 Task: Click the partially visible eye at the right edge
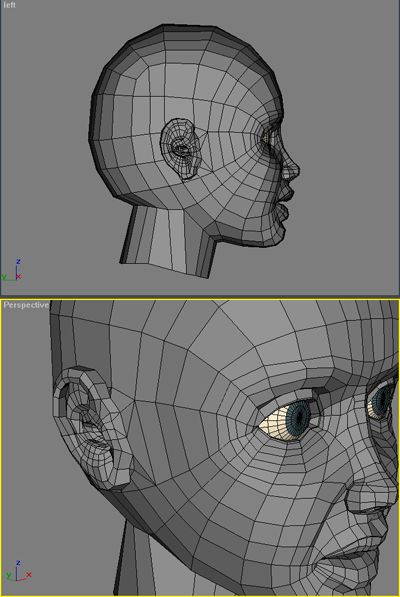[381, 400]
